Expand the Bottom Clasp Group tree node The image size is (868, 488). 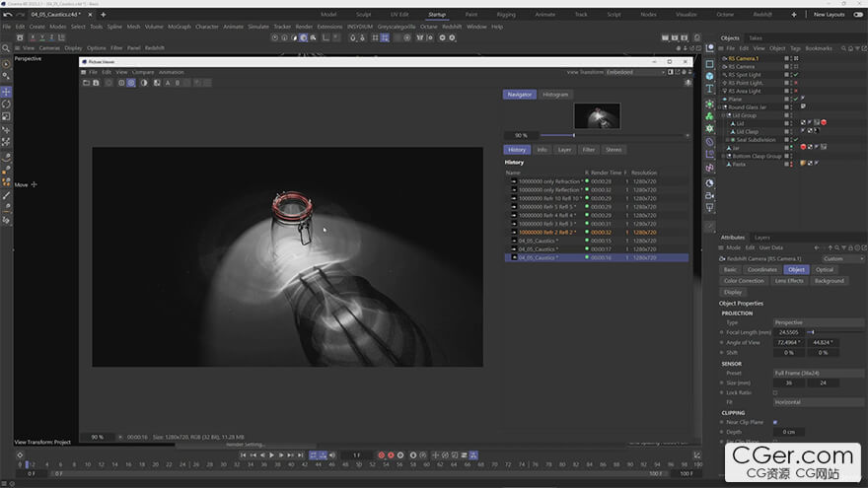(x=724, y=156)
